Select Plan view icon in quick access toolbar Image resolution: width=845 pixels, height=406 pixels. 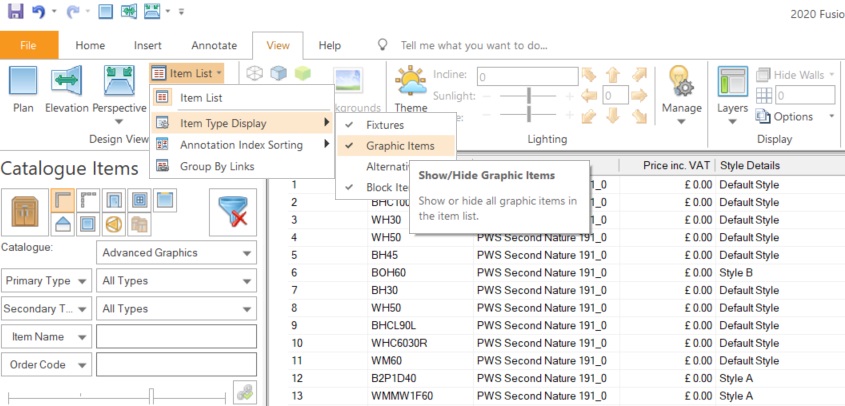tap(105, 11)
